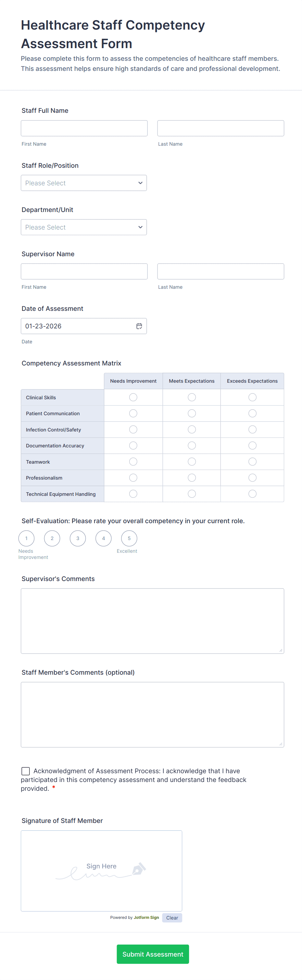Check the Acknowledgment of Assessment Process box

point(26,771)
